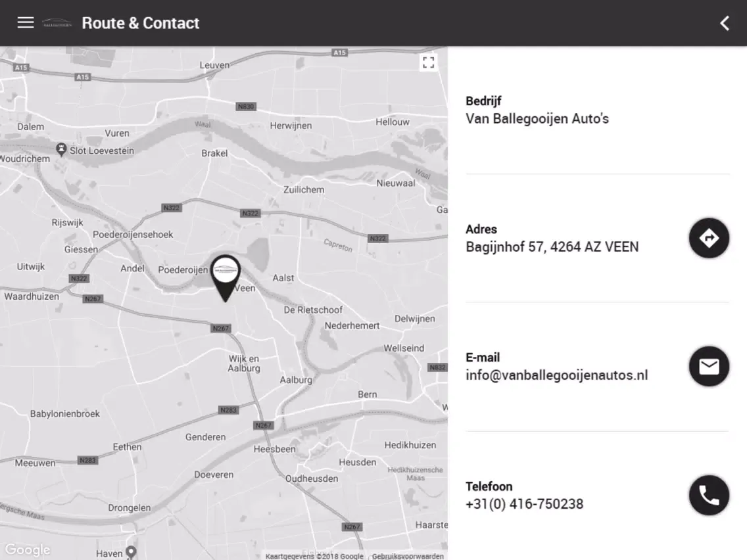The width and height of the screenshot is (747, 560).
Task: Call the dealer with phone button
Action: point(709,495)
